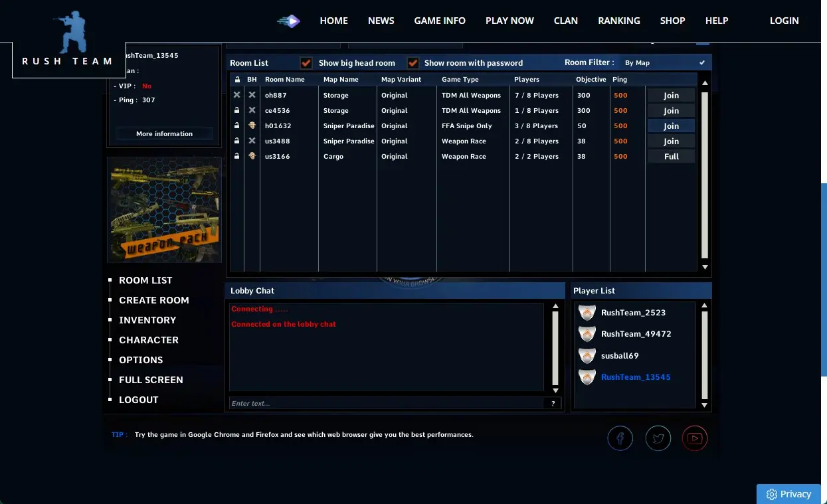Open OPTIONS from the side menu
827x504 pixels.
(x=141, y=360)
